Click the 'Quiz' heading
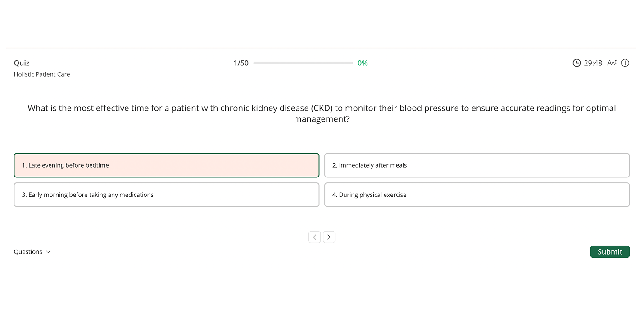 coord(22,63)
